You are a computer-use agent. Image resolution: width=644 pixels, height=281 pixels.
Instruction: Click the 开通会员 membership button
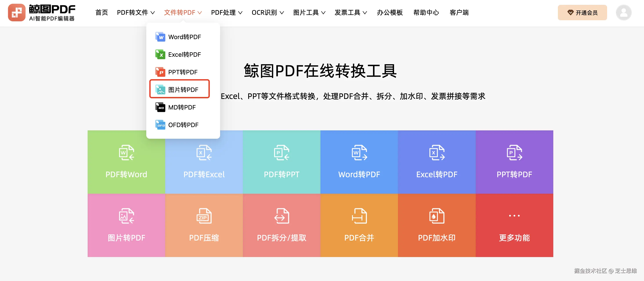tap(582, 13)
